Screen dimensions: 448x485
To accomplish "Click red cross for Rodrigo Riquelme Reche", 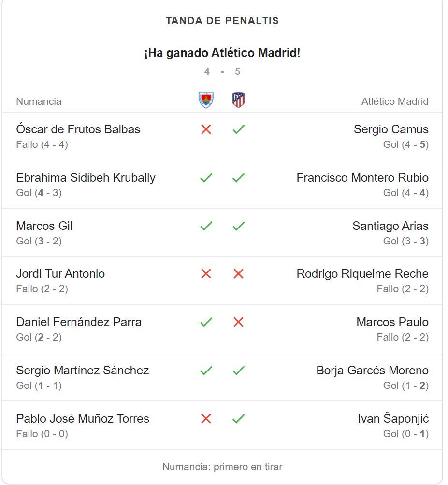I will [x=239, y=274].
